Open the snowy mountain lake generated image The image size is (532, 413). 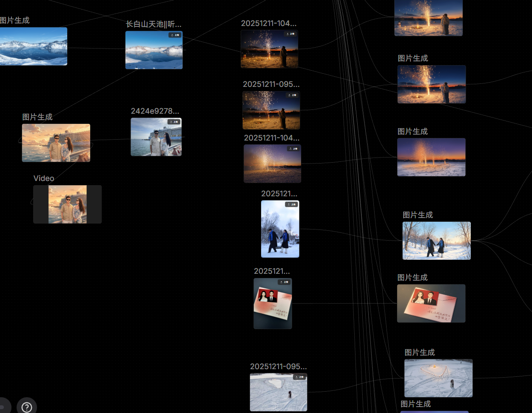point(33,46)
